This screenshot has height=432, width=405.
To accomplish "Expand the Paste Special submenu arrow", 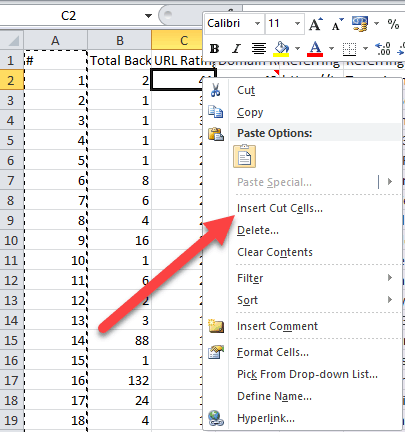I will (390, 182).
